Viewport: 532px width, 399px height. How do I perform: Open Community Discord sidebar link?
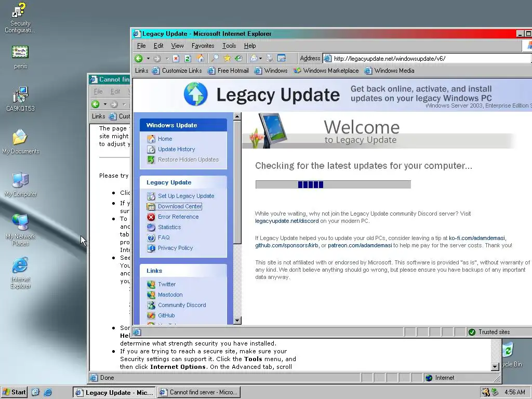pyautogui.click(x=182, y=305)
